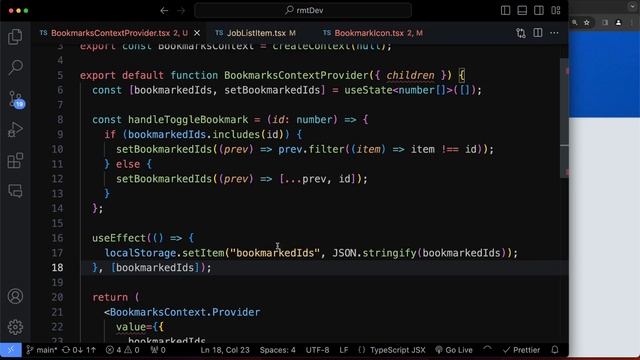Viewport: 640px width, 360px height.
Task: Open changes compare icon in editor toolbar
Action: [x=521, y=33]
